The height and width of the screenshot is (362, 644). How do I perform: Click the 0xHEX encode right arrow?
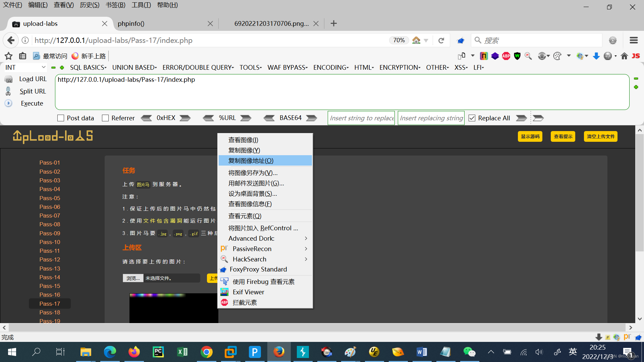pos(185,118)
